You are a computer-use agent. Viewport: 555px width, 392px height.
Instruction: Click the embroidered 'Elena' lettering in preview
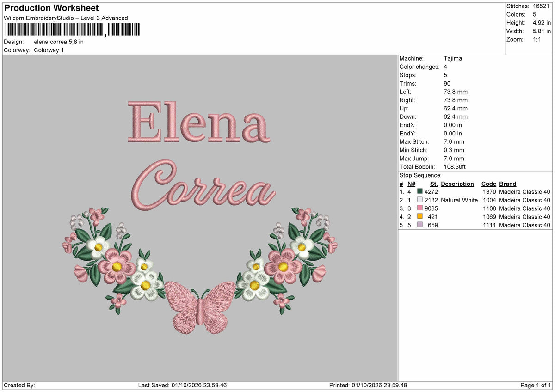click(x=199, y=122)
